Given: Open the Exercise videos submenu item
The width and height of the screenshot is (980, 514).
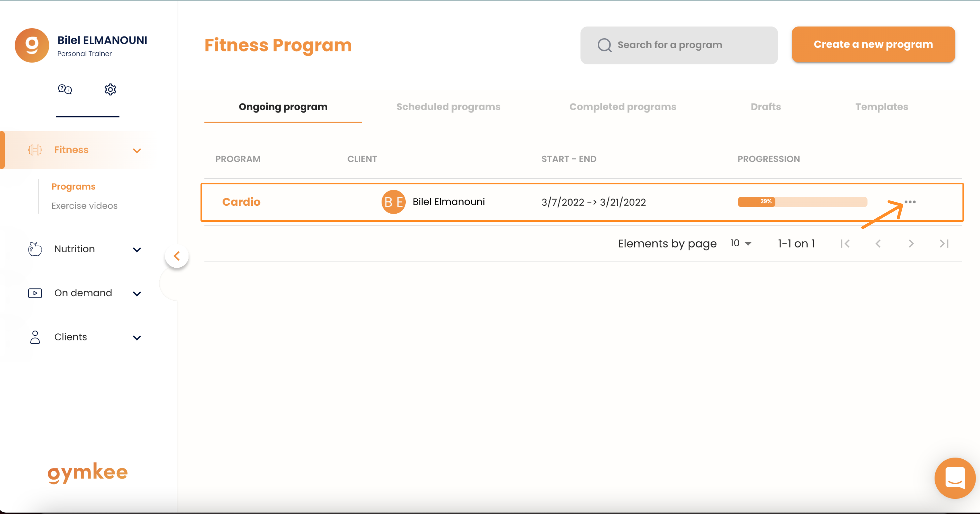Looking at the screenshot, I should (x=84, y=206).
